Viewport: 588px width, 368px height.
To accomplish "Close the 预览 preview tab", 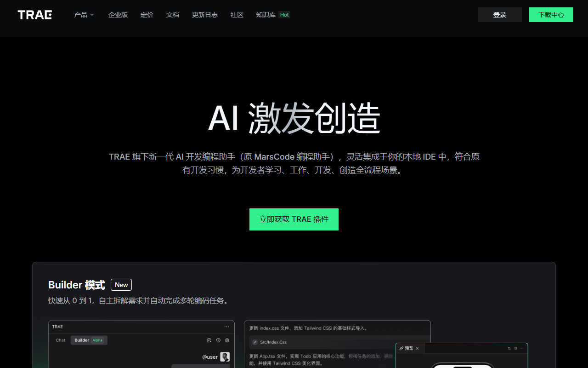I will [417, 348].
